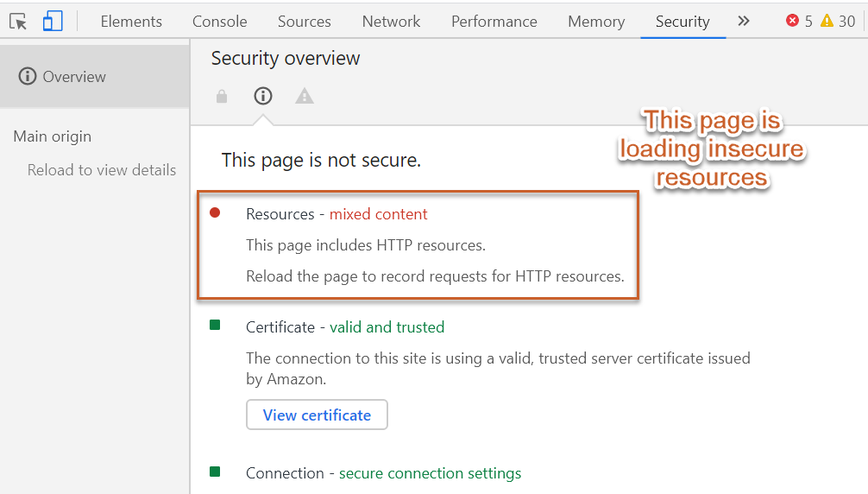The image size is (868, 494).
Task: Click the red mixed content indicator dot
Action: click(215, 212)
